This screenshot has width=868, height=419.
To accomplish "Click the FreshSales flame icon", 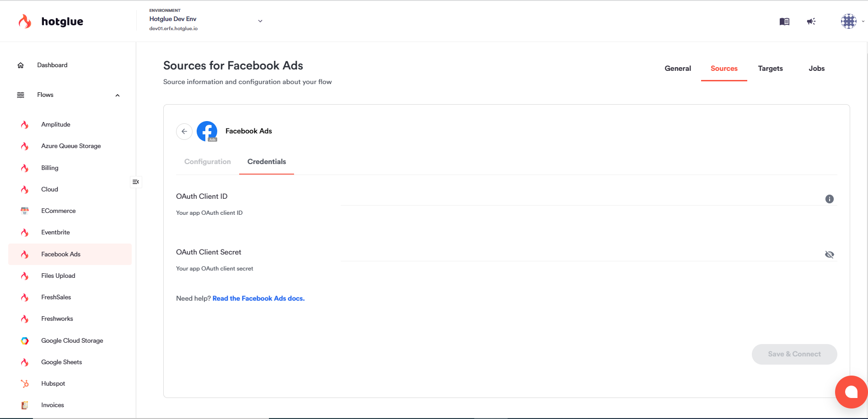I will pyautogui.click(x=25, y=297).
